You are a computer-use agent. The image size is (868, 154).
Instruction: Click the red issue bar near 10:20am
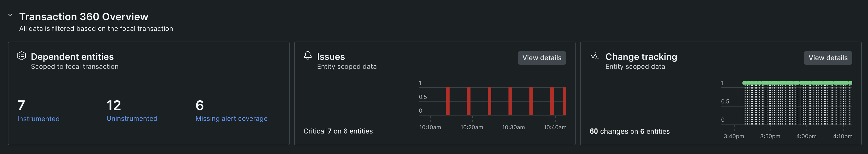pos(468,101)
